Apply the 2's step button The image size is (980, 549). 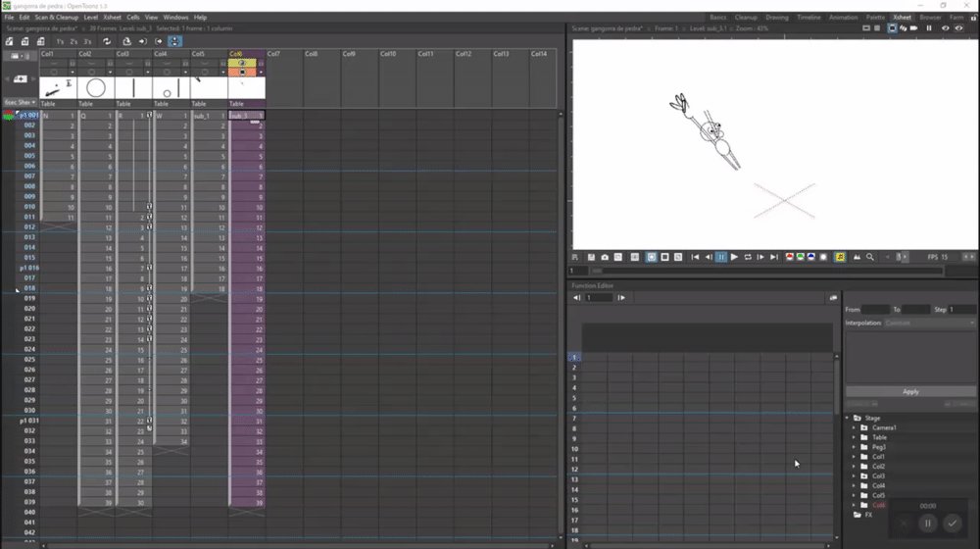point(73,41)
